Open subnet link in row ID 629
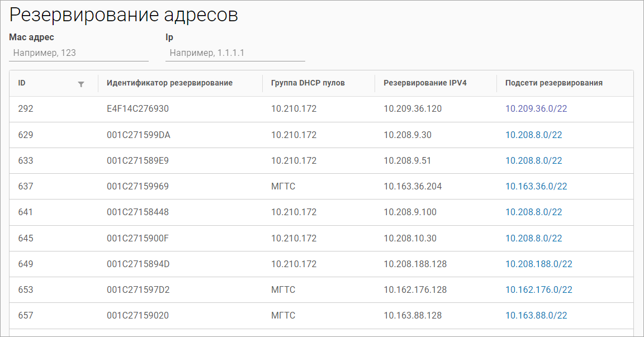644x337 pixels. (533, 135)
